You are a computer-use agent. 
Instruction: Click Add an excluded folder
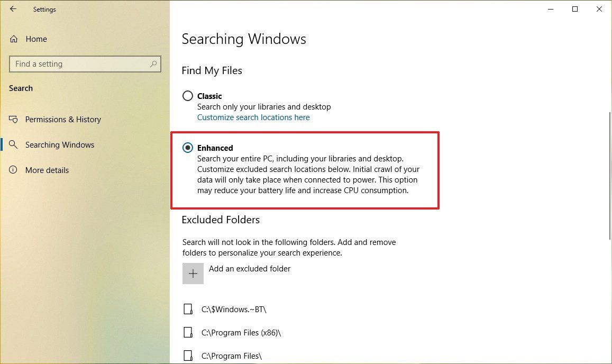193,273
